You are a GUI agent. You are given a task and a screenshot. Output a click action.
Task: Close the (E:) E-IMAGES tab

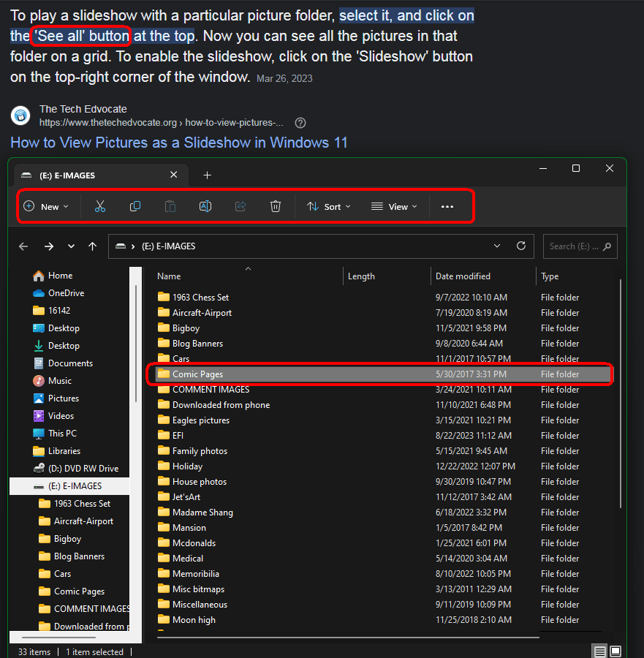(x=174, y=175)
